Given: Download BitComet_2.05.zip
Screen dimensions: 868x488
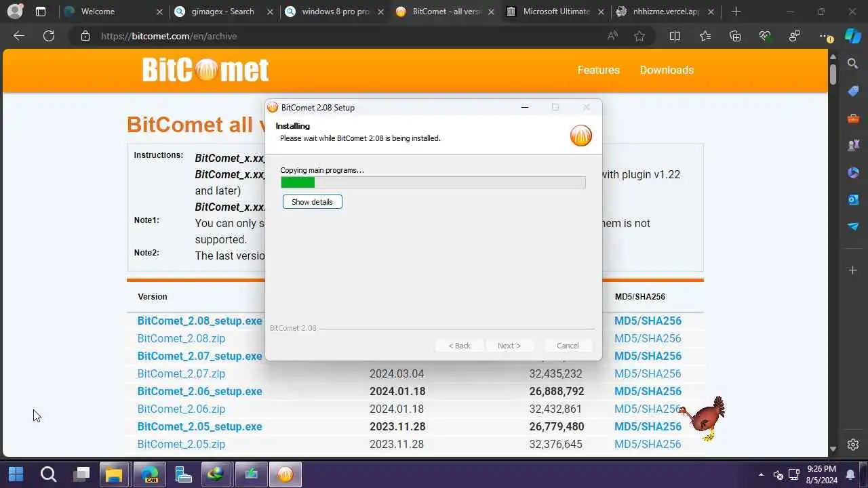Looking at the screenshot, I should (x=181, y=444).
